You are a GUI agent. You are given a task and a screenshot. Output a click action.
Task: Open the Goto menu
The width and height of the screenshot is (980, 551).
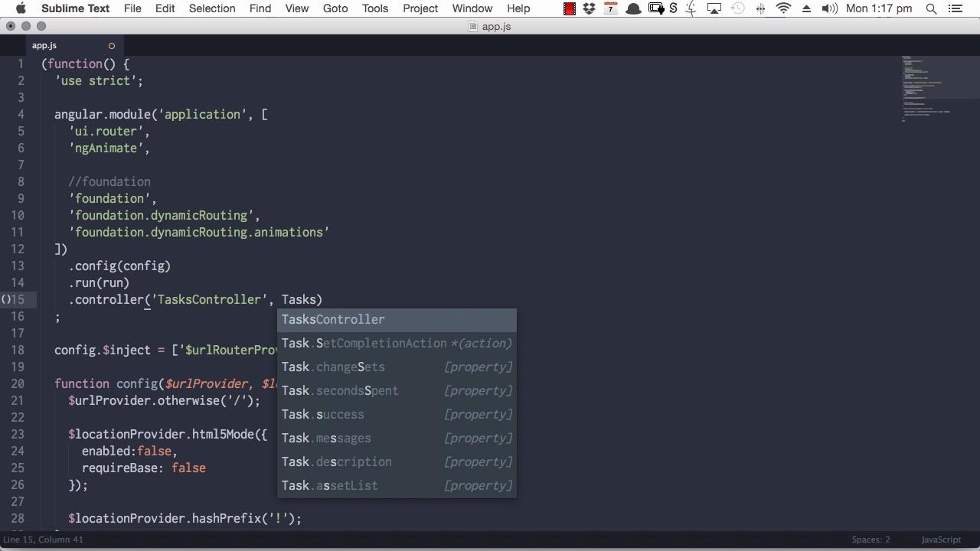(x=335, y=8)
